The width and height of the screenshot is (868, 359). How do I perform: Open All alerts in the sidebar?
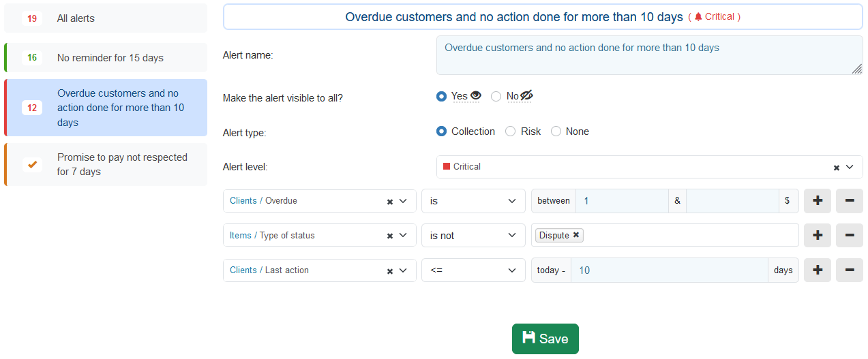click(x=106, y=18)
